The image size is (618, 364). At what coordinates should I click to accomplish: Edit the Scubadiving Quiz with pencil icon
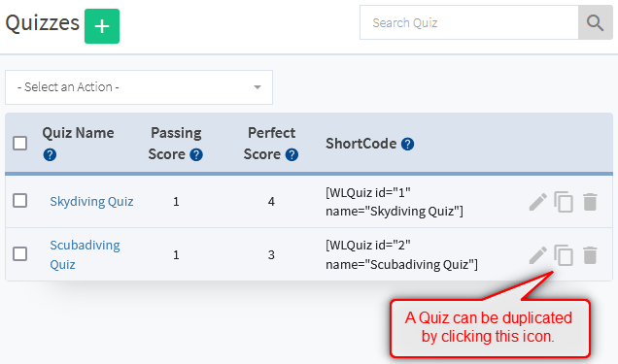[537, 255]
